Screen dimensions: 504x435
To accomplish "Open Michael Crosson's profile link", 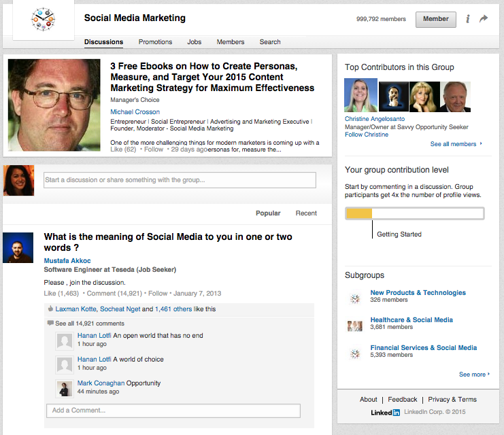I will click(x=135, y=111).
